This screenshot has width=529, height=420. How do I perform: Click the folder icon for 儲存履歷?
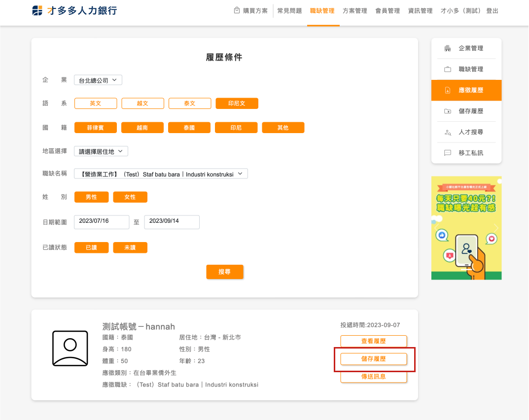[x=448, y=111]
